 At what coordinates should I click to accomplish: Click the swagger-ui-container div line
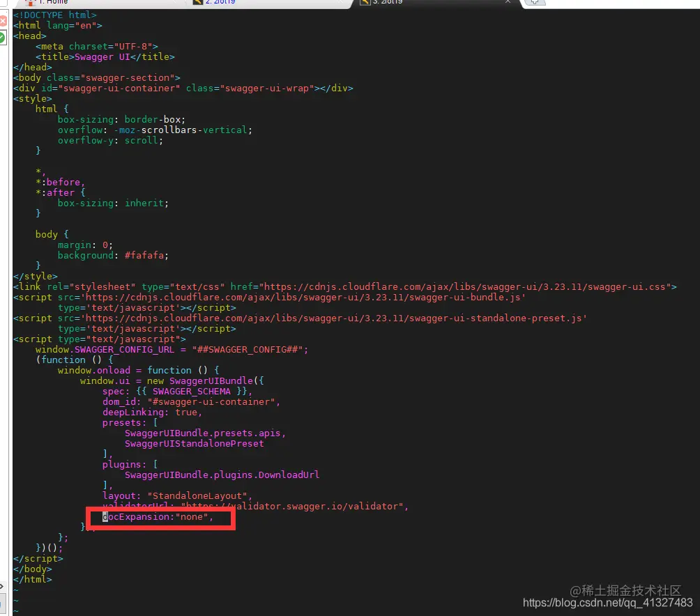[x=183, y=88]
